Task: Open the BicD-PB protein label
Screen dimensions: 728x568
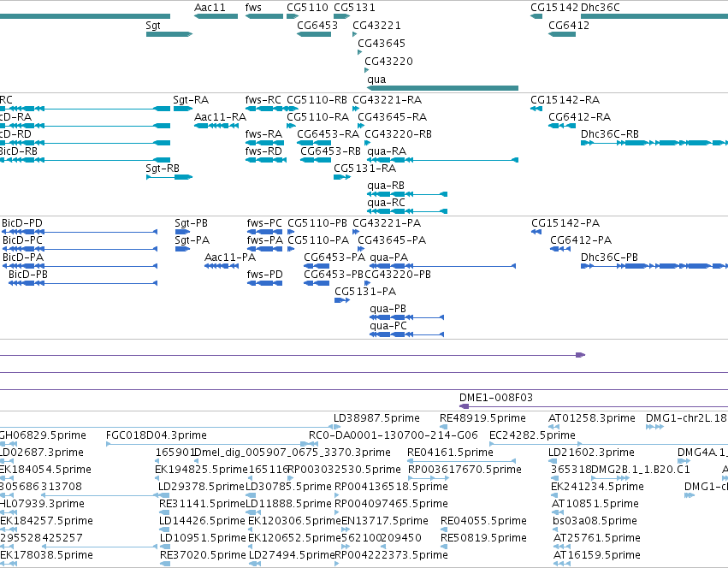Action: [28, 275]
